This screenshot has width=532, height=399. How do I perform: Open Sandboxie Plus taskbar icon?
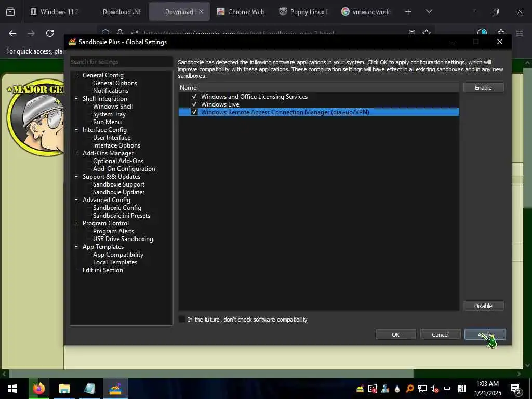pos(115,389)
